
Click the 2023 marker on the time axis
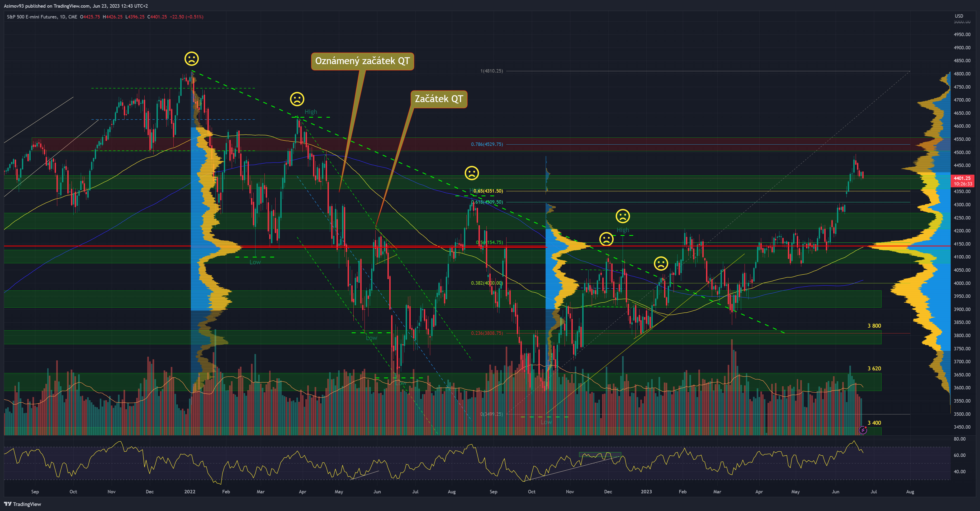[x=646, y=491]
